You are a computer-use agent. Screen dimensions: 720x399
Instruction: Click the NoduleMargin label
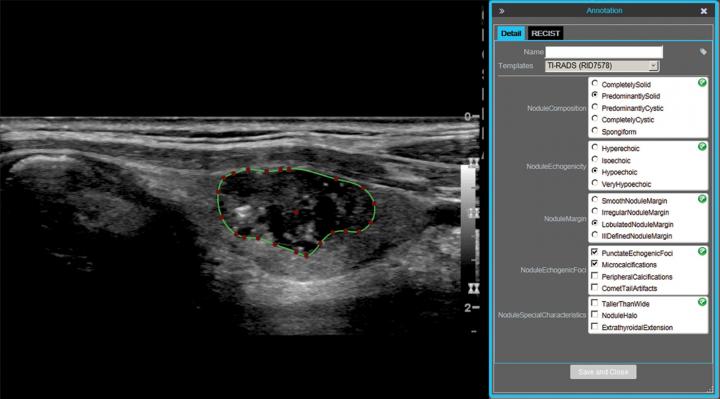click(x=565, y=219)
